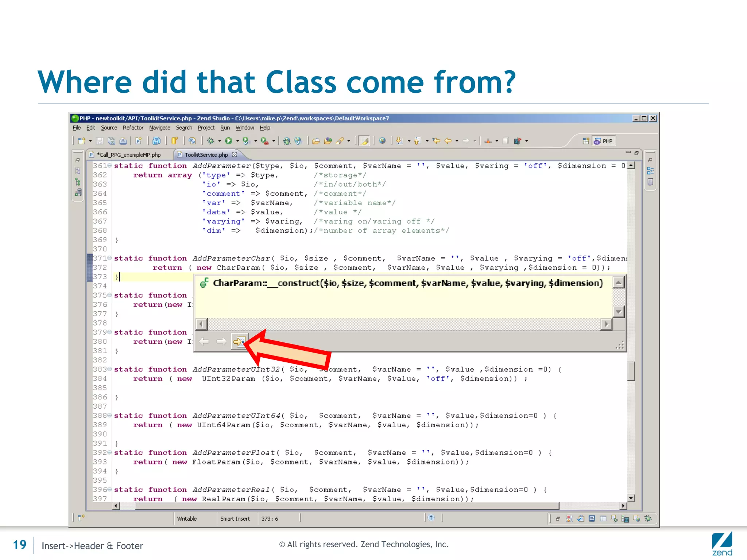Click the red node toolbar icon
The height and width of the screenshot is (560, 747).
click(488, 141)
